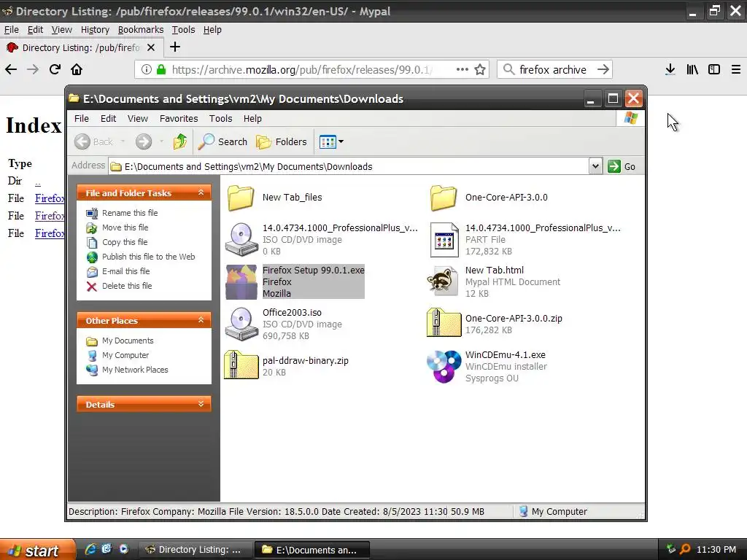Collapse Other Places panel

click(201, 320)
